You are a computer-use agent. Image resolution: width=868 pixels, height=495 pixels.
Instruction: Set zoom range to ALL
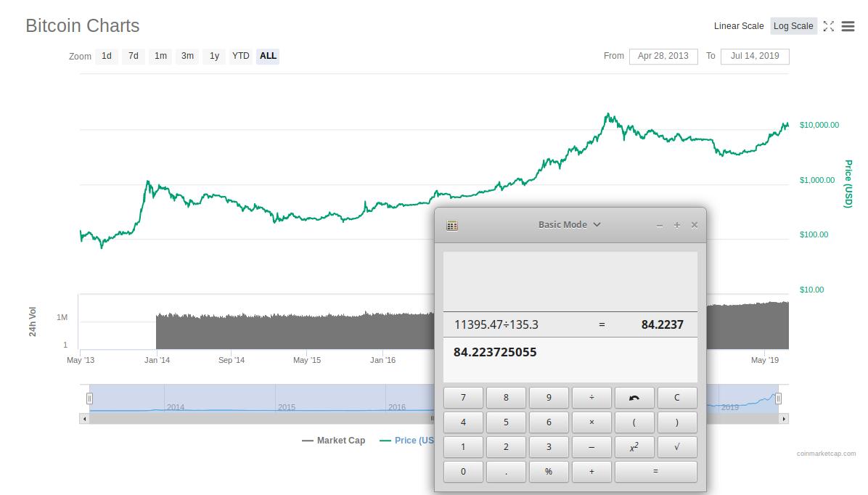coord(268,56)
